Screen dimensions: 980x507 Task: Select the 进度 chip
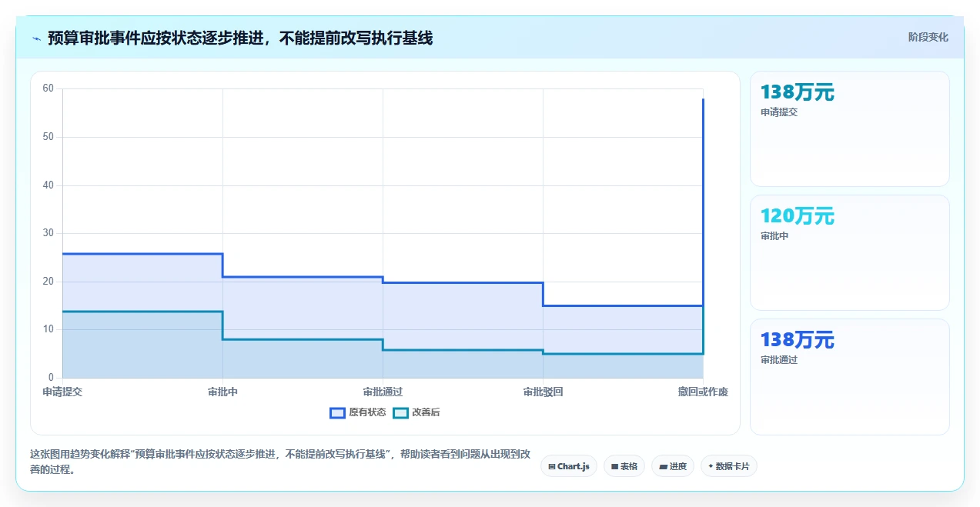(673, 466)
